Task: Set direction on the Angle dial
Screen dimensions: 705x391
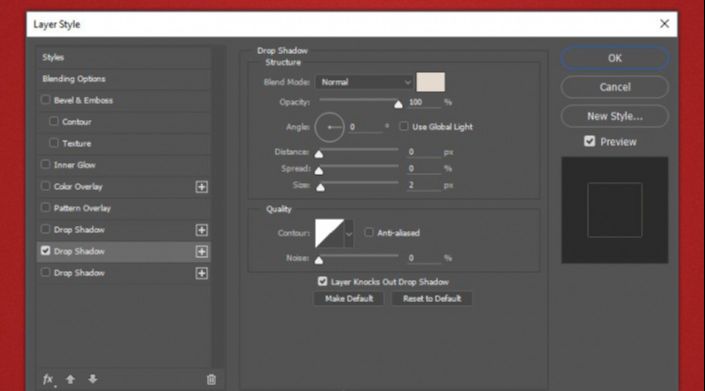Action: point(330,127)
